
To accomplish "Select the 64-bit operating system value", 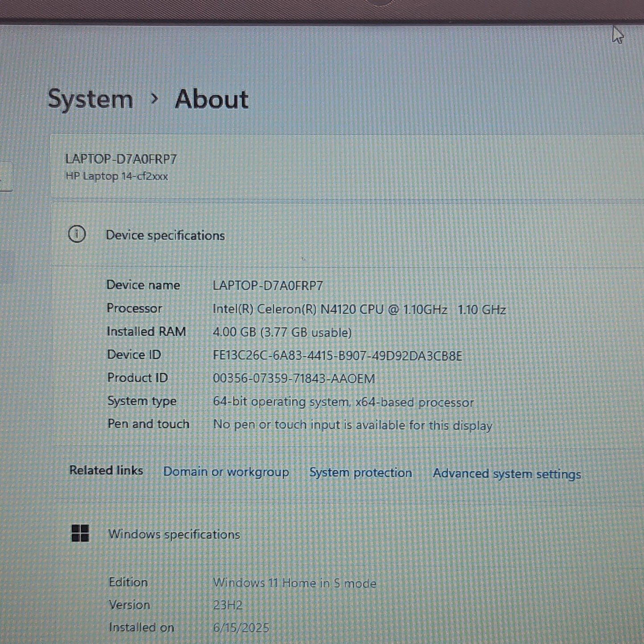I will pos(343,402).
